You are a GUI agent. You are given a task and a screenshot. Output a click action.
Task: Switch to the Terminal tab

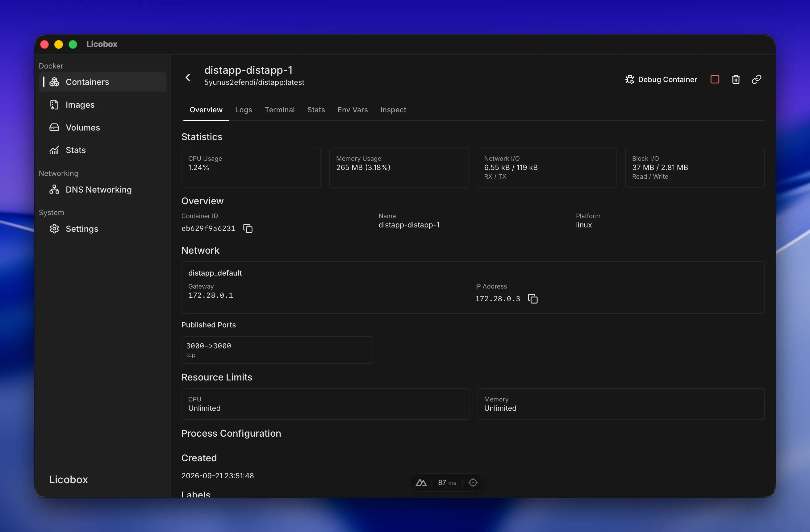[280, 110]
